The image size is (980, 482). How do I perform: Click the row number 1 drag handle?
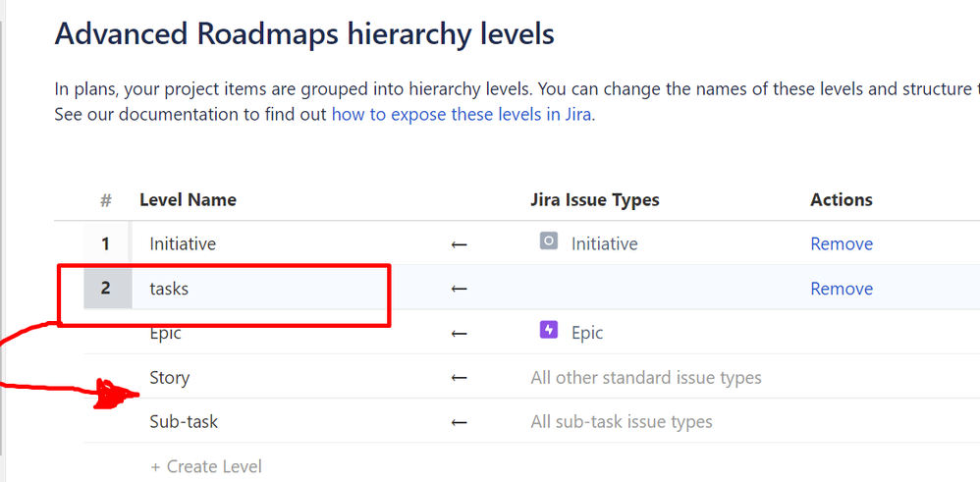pyautogui.click(x=107, y=243)
